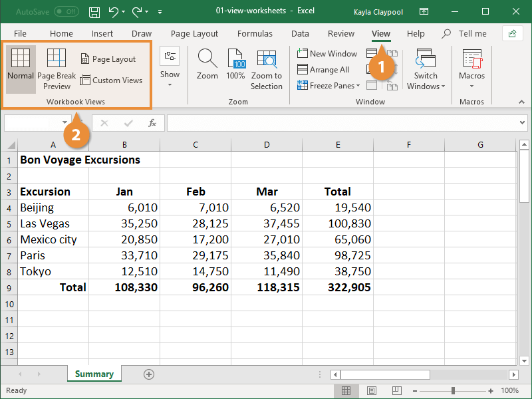Click vertical scrollbar down arrow
532x399 pixels.
[524, 361]
